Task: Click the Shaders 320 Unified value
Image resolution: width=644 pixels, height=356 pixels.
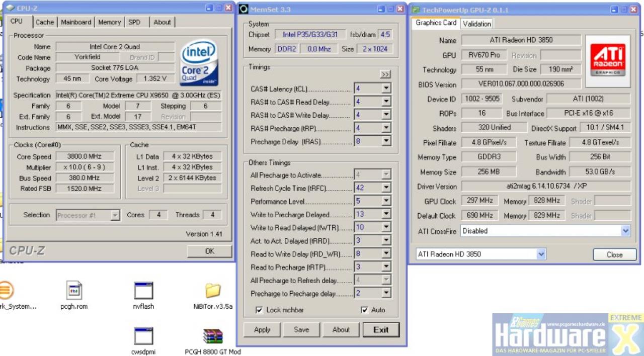Action: pos(494,128)
